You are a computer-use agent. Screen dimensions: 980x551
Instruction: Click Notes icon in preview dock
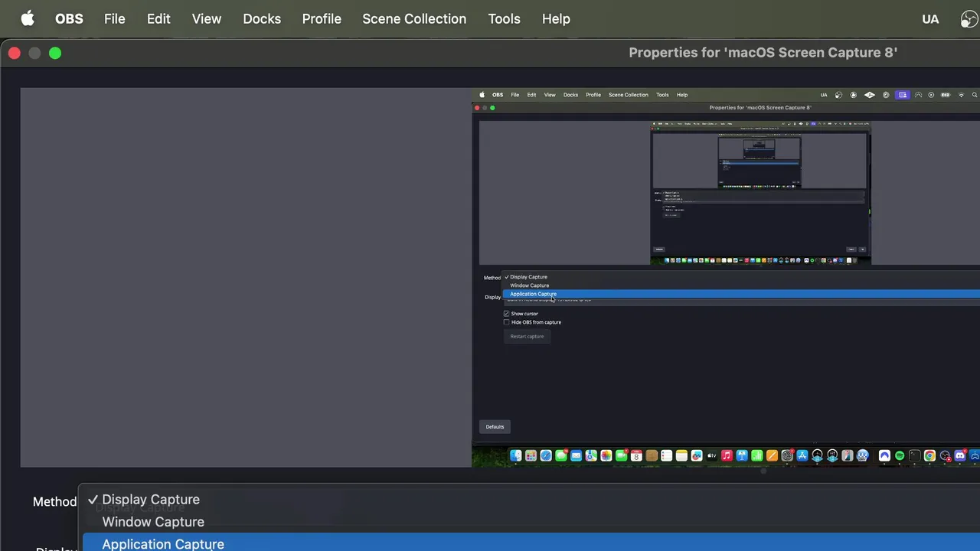682,455
